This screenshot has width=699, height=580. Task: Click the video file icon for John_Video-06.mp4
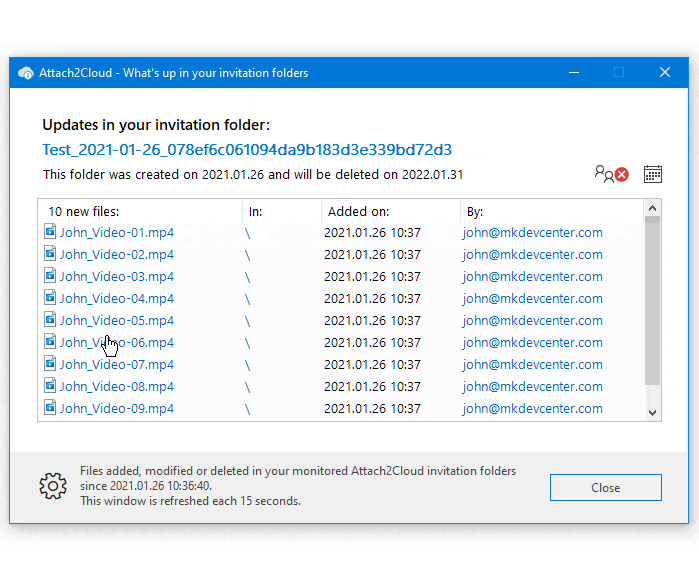[50, 341]
